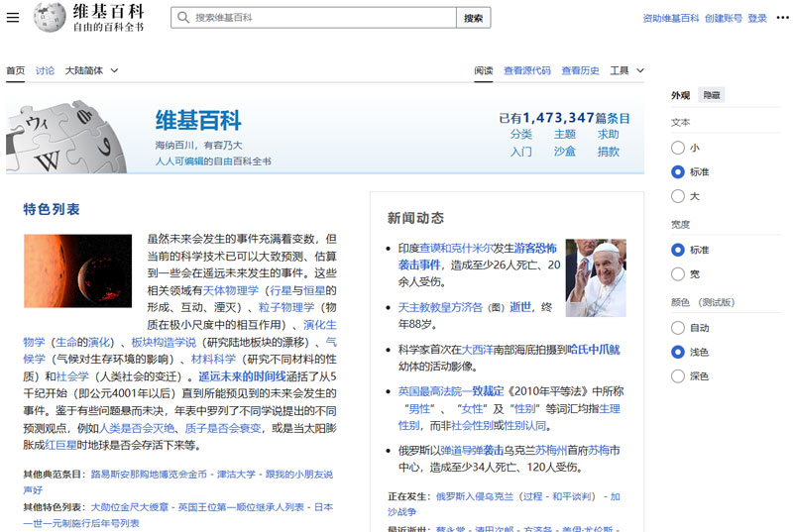Click the Wikipedia globe logo
The width and height of the screenshot is (793, 532).
pos(50,18)
